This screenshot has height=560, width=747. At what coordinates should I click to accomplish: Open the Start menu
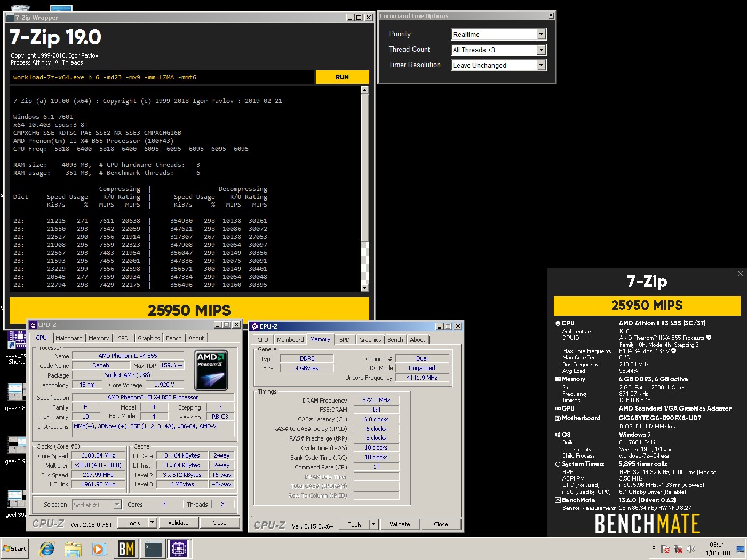(14, 548)
